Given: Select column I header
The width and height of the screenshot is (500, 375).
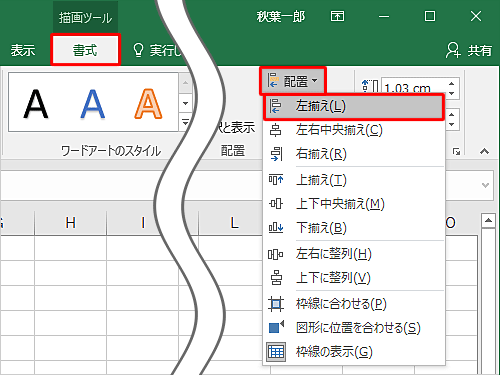Looking at the screenshot, I should [143, 223].
